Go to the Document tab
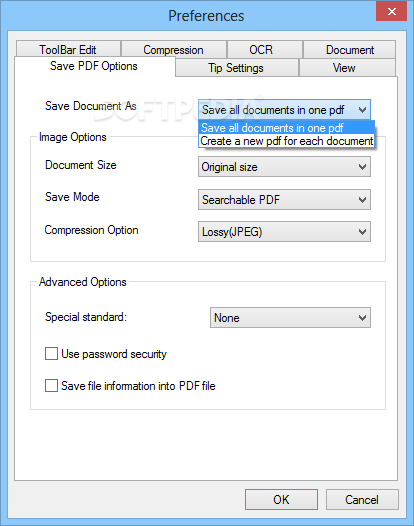This screenshot has height=526, width=414. tap(349, 49)
